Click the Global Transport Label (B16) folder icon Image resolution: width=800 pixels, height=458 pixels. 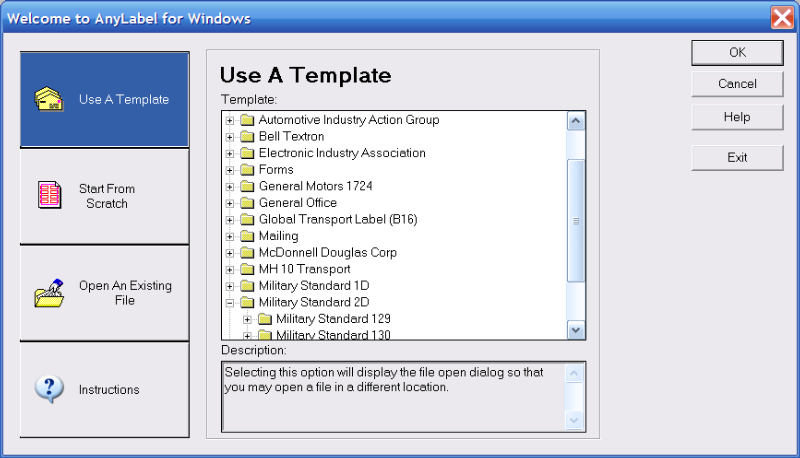point(247,220)
